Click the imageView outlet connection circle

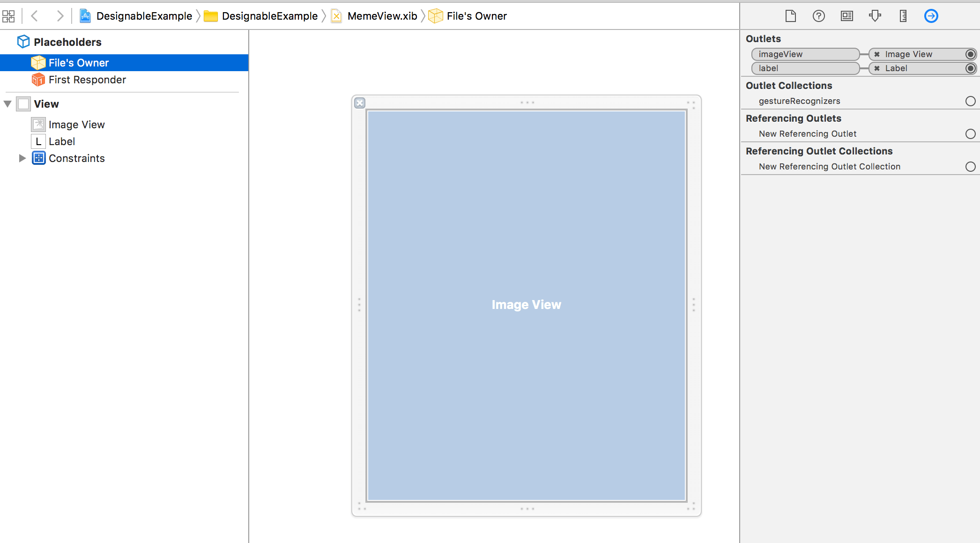(971, 54)
